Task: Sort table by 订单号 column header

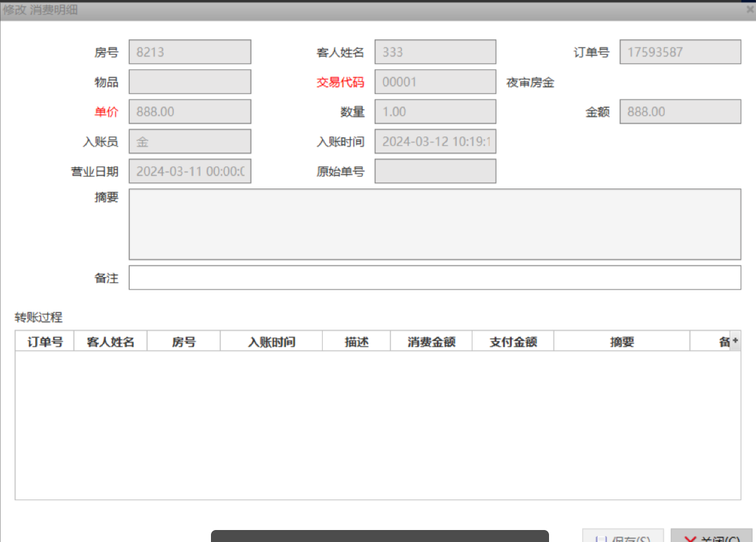Action: coord(45,342)
